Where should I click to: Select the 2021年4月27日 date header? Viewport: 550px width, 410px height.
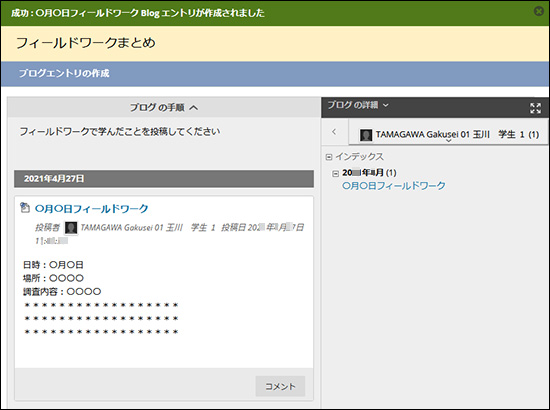(x=164, y=179)
